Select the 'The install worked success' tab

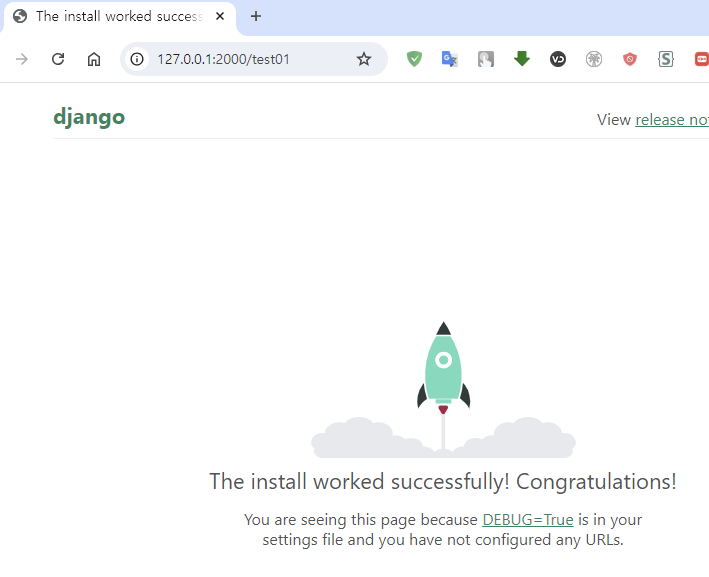click(119, 16)
